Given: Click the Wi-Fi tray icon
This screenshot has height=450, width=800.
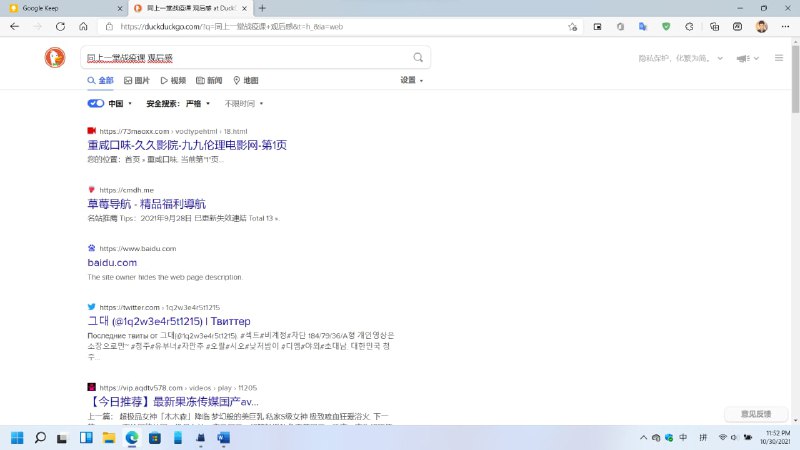Looking at the screenshot, I should point(722,437).
